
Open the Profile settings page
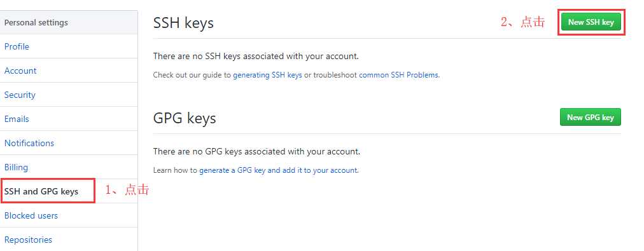click(x=17, y=46)
